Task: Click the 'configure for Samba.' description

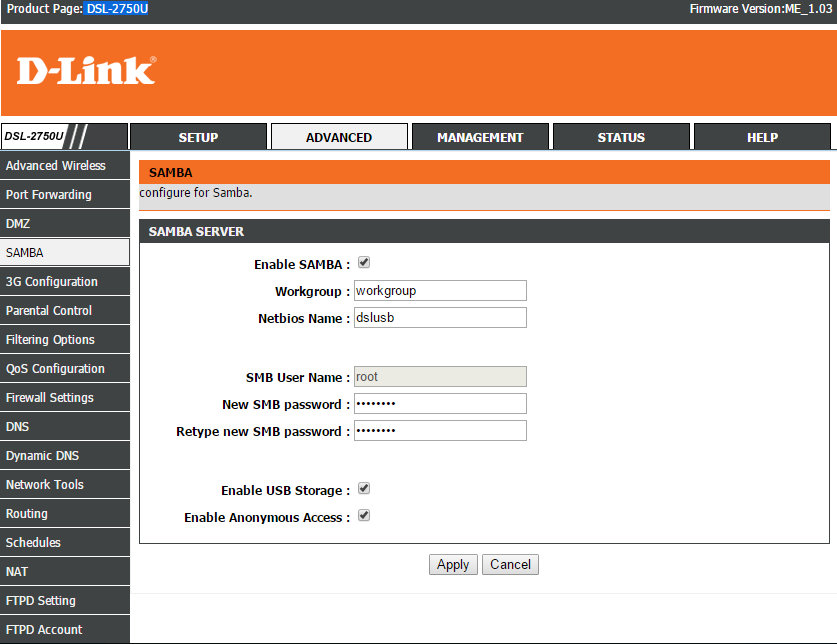Action: (x=196, y=192)
